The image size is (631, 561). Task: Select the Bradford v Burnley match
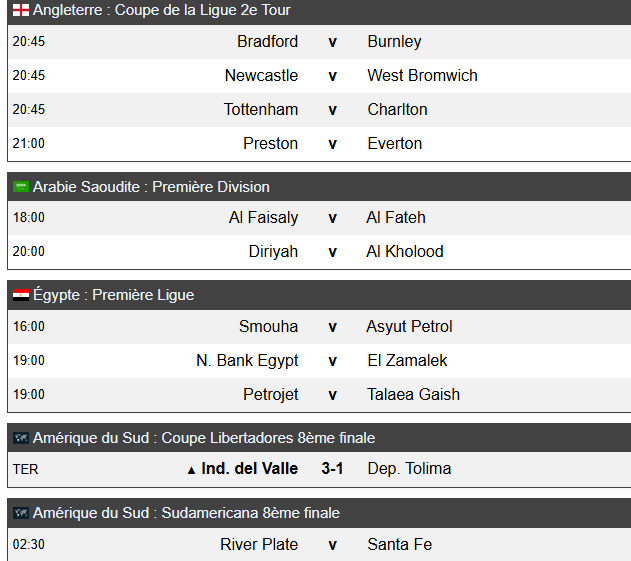coord(320,42)
